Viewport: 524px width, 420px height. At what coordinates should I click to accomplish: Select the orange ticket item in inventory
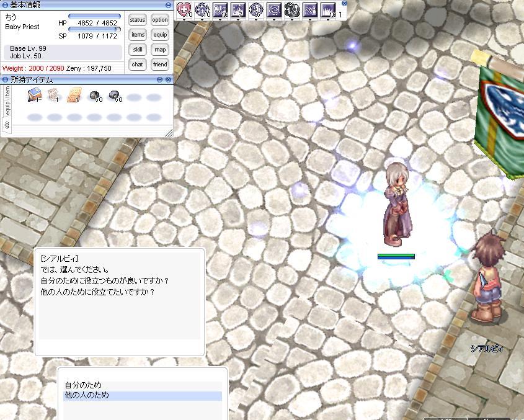[74, 96]
